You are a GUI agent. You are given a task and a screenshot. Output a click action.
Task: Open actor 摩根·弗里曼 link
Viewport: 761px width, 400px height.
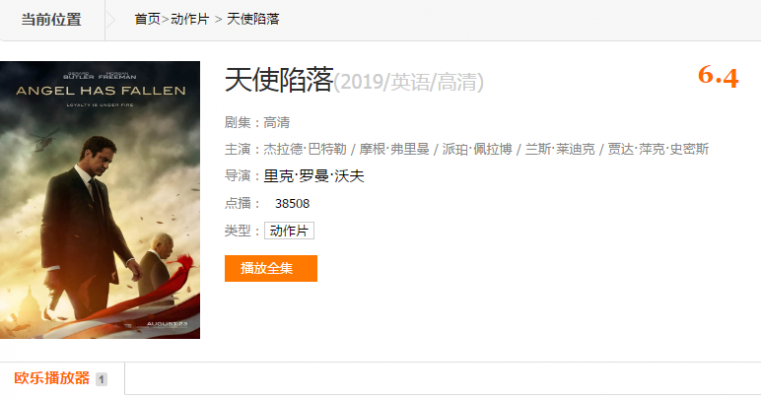394,149
